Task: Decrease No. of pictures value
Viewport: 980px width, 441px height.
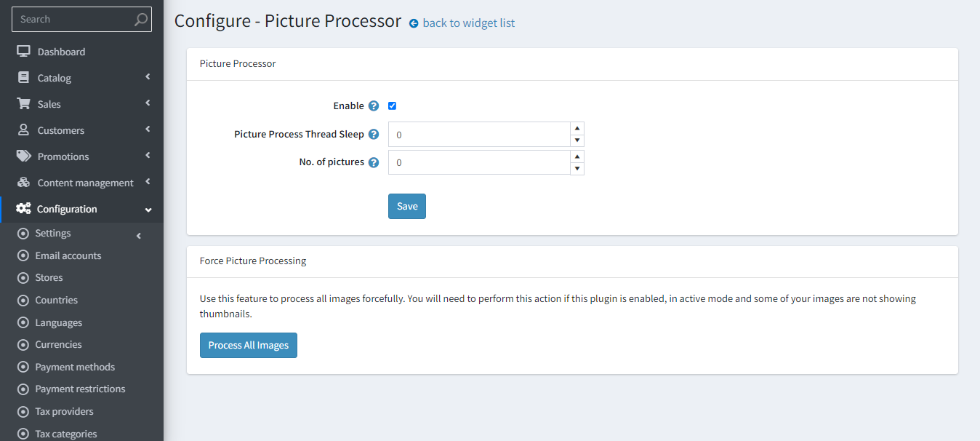Action: coord(577,169)
